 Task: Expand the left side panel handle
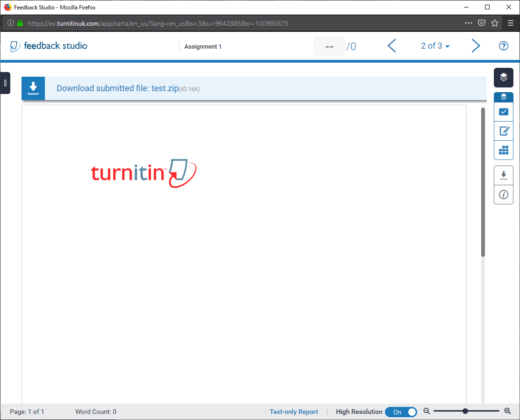tap(5, 83)
